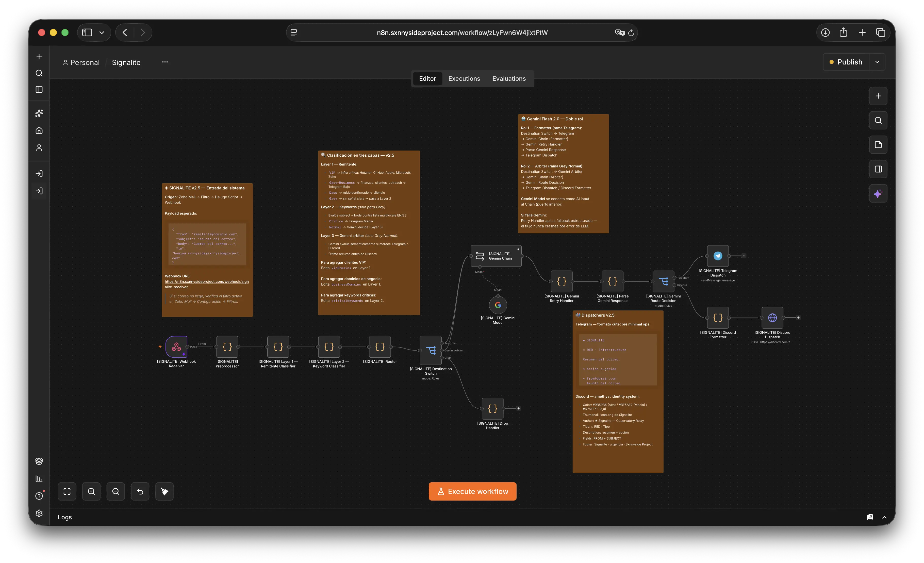This screenshot has height=563, width=924.
Task: Open the signalite-receiver webhook URL link
Action: (x=207, y=284)
